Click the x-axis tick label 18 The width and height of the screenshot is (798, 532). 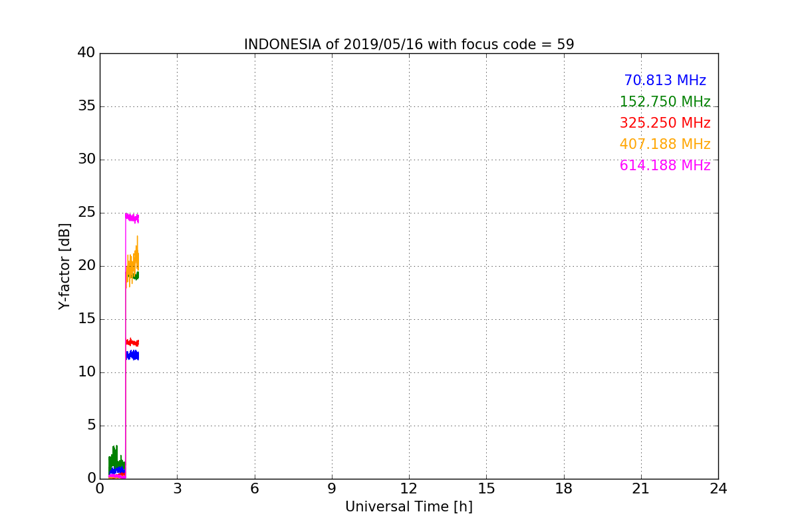pos(564,489)
